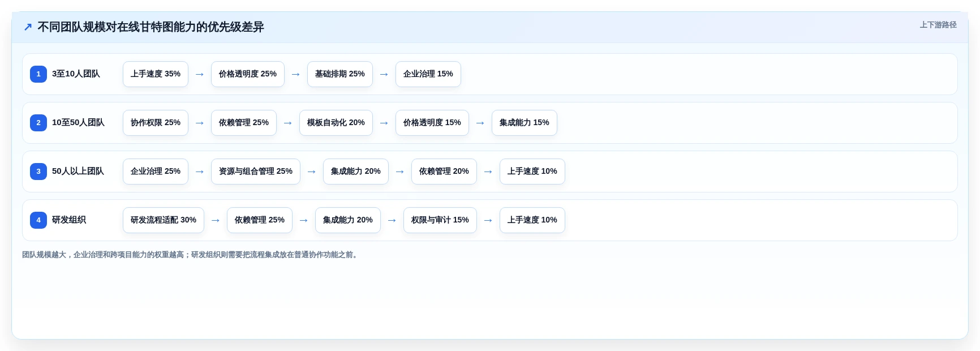980x351 pixels.
Task: Click the 企业治理 25% chip
Action: click(156, 172)
